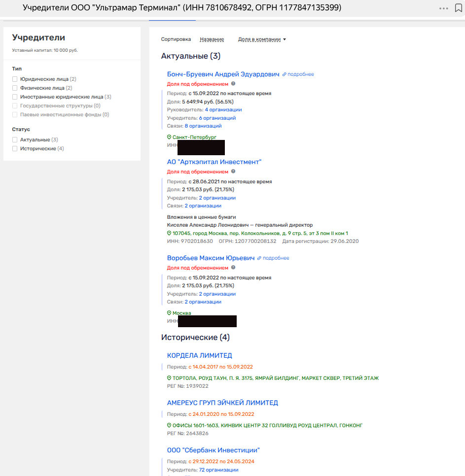Open the Доля в компании sort dropdown
Viewport: 465px width, 476px height.
pyautogui.click(x=262, y=39)
